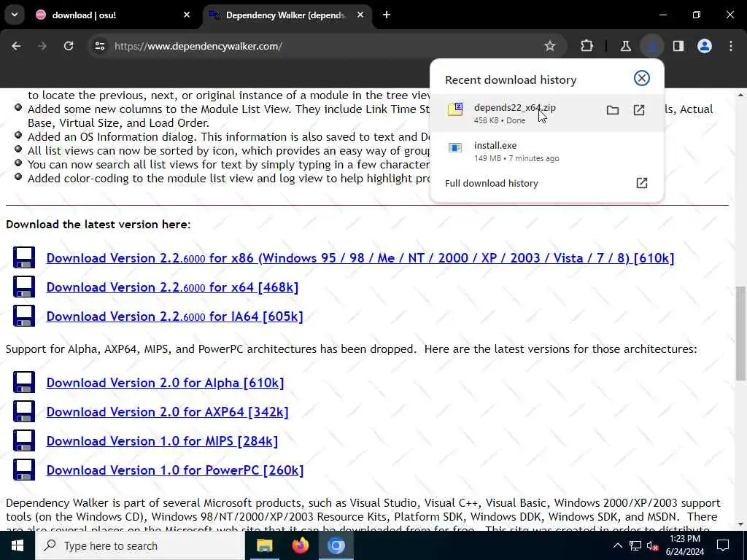Download Version 1.0 for MIPS link

click(162, 441)
